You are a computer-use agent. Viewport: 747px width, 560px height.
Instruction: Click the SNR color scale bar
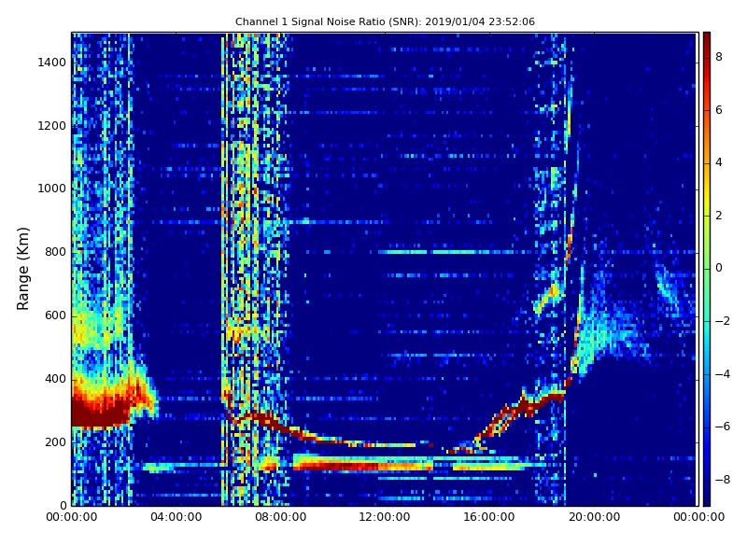707,269
